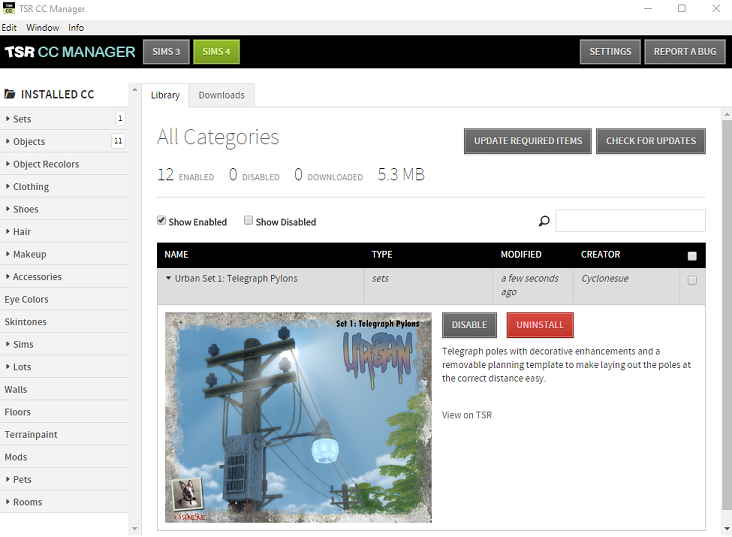The height and width of the screenshot is (537, 732).
Task: Click main panel scroll down arrow
Action: (x=727, y=529)
